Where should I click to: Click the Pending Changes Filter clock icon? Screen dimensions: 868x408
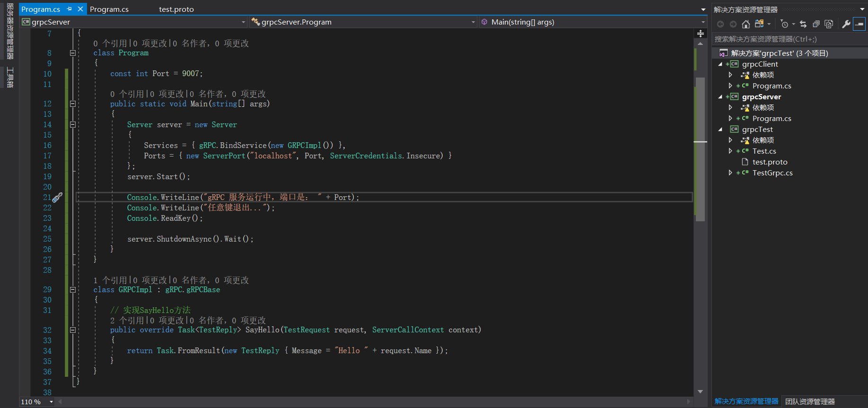click(784, 24)
